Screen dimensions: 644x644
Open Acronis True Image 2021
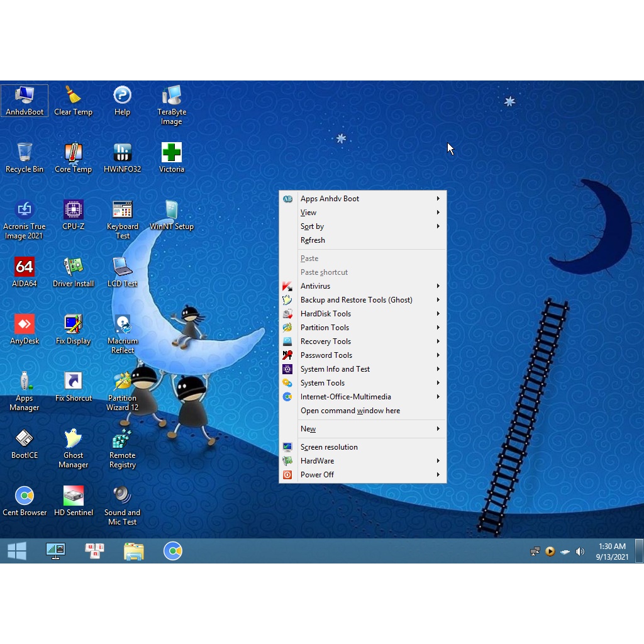[25, 219]
